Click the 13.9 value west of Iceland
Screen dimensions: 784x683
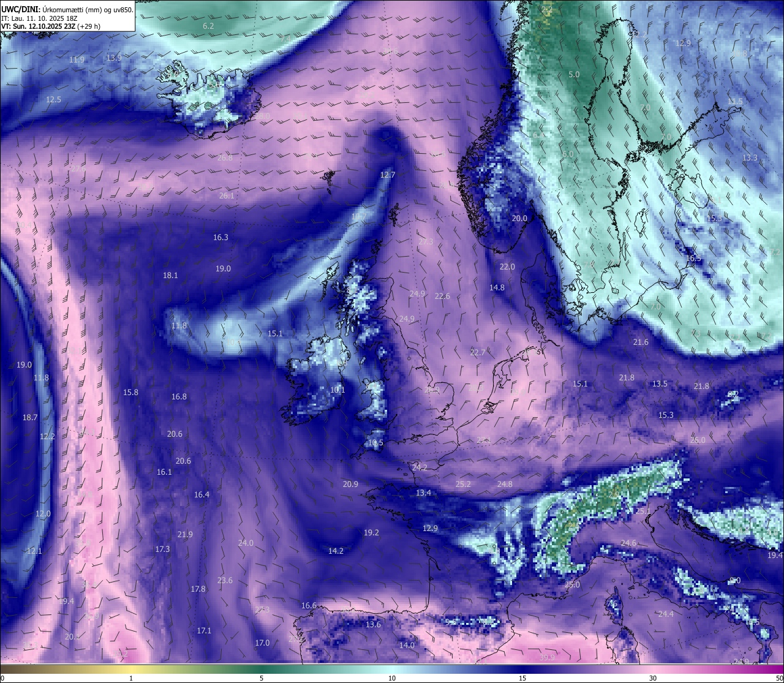[114, 58]
